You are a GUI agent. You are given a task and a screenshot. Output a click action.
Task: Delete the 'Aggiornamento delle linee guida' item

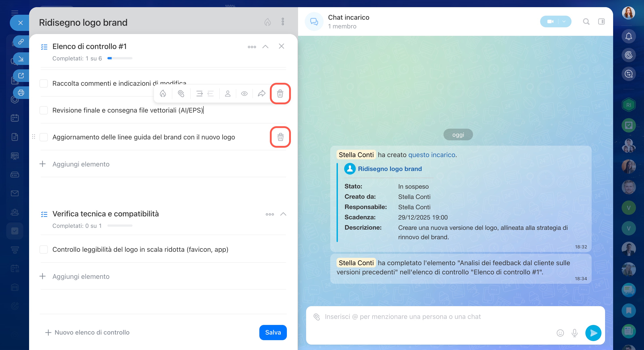[280, 137]
